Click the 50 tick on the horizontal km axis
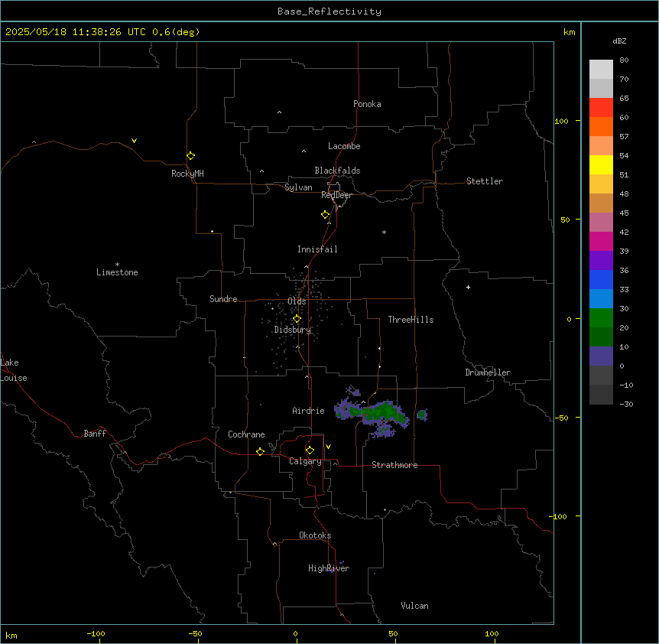 (393, 633)
